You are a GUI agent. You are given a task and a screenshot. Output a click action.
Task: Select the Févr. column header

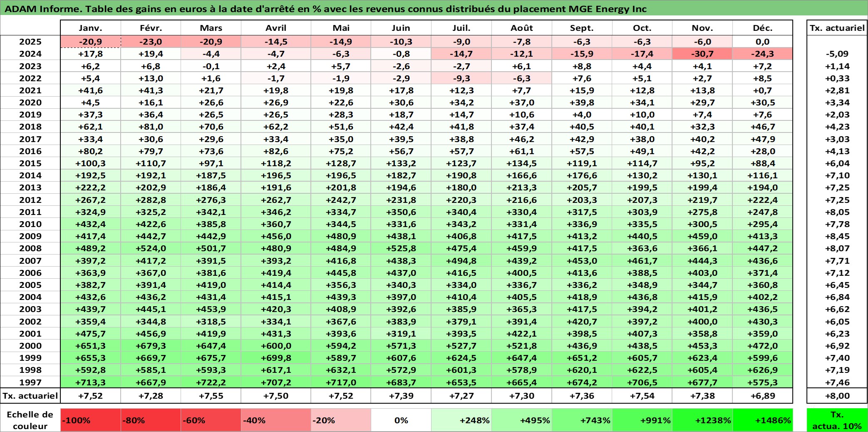pyautogui.click(x=151, y=28)
